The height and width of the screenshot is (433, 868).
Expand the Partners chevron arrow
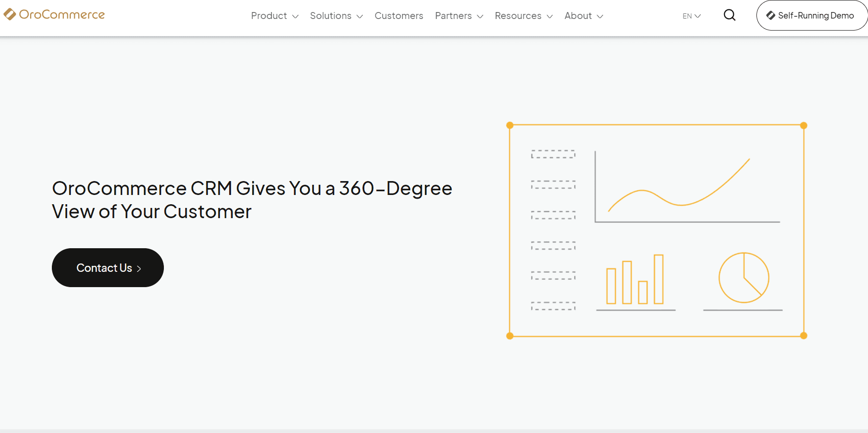480,17
